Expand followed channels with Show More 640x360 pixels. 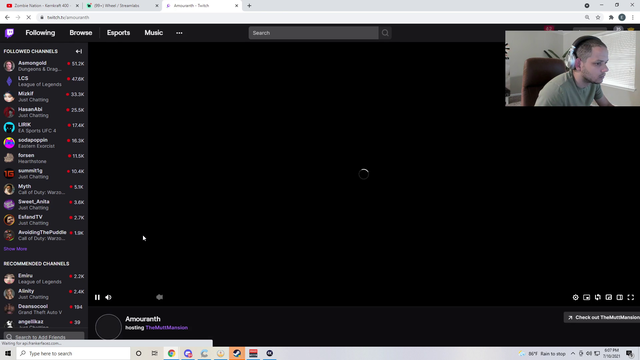(x=15, y=249)
